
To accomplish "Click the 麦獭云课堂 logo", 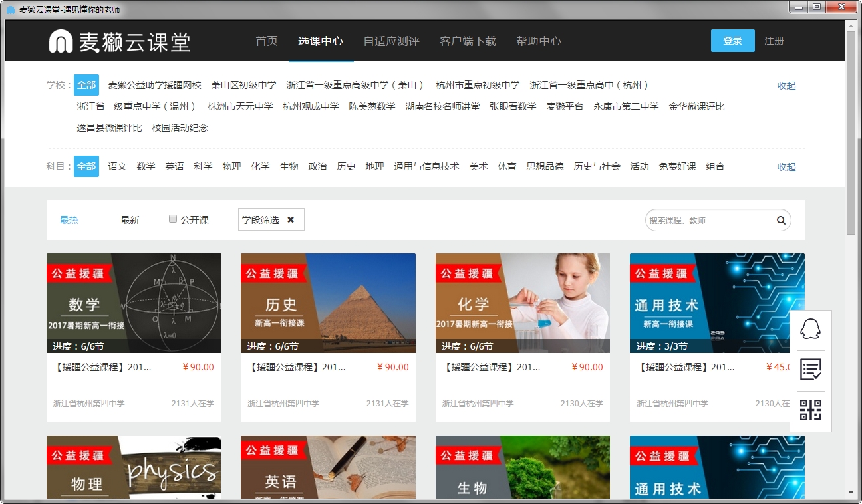I will [120, 41].
